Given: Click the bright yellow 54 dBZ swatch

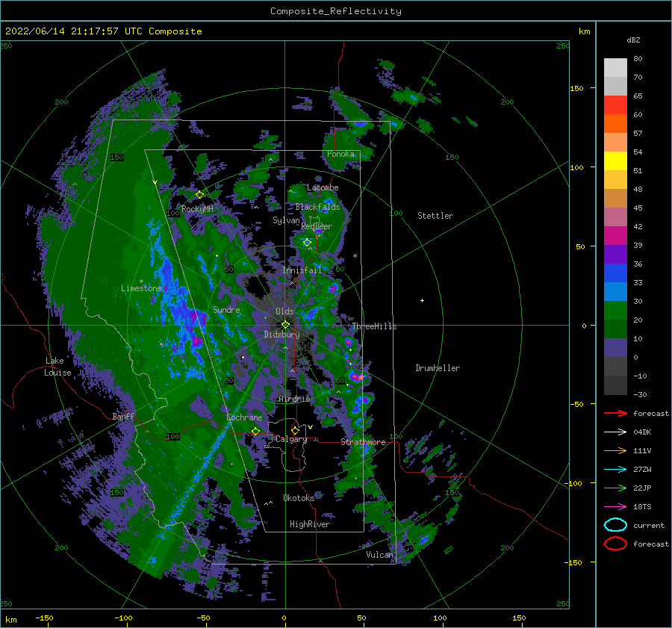Looking at the screenshot, I should point(615,161).
